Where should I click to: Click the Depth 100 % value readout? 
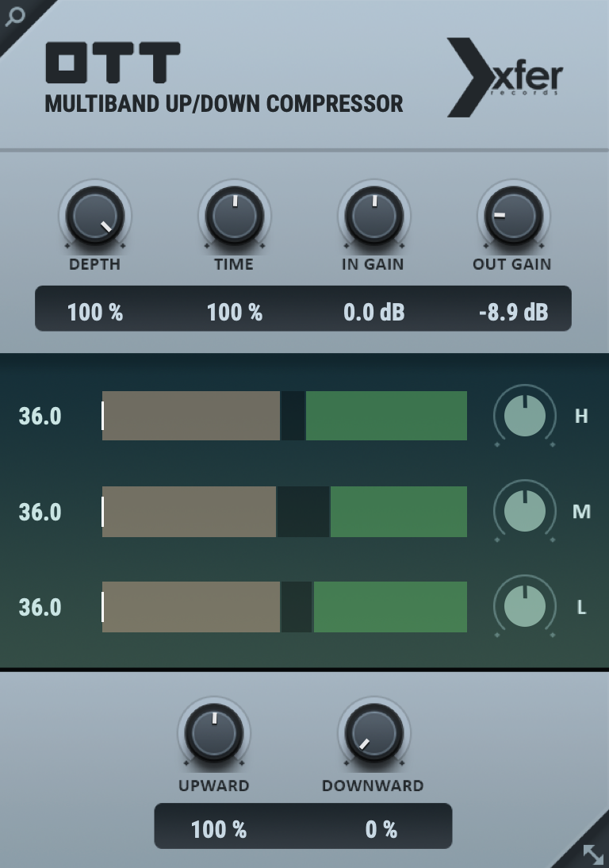95,312
